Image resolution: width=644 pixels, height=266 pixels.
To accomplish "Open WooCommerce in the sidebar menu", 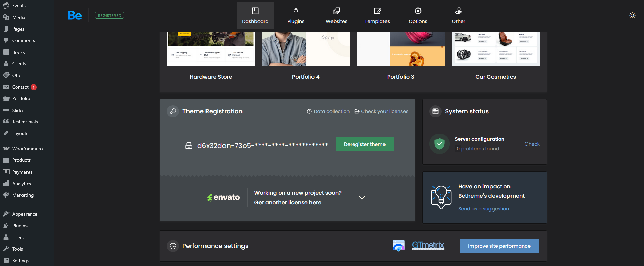I will click(28, 149).
